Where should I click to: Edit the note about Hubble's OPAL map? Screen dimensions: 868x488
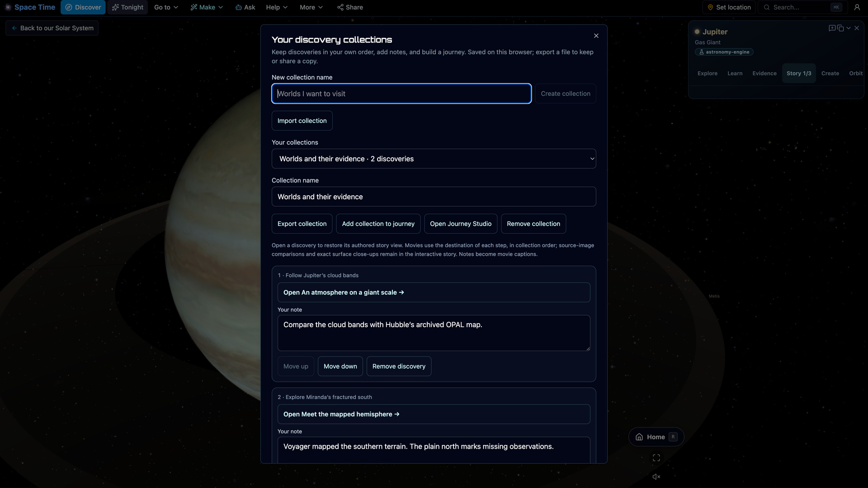[434, 333]
